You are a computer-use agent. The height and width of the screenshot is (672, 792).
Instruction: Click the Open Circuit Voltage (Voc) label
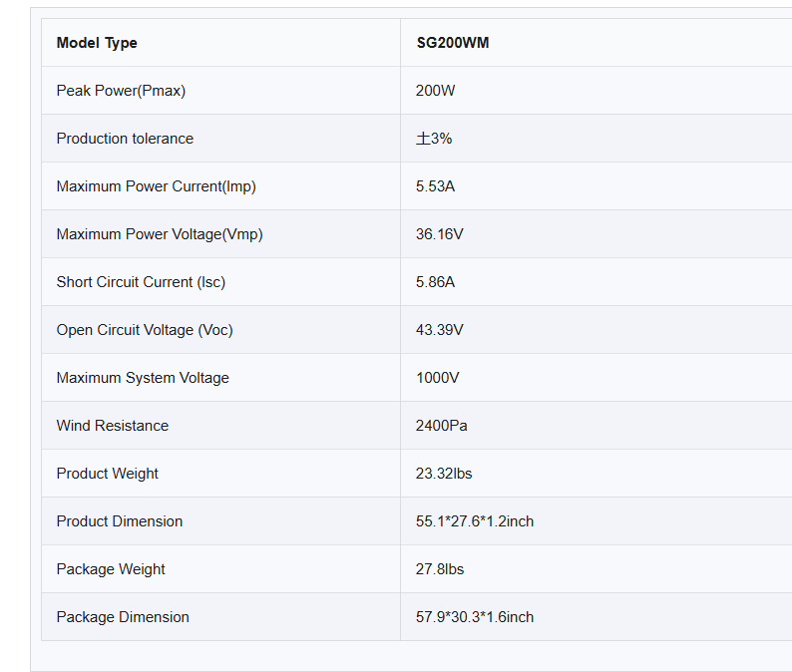pyautogui.click(x=145, y=330)
